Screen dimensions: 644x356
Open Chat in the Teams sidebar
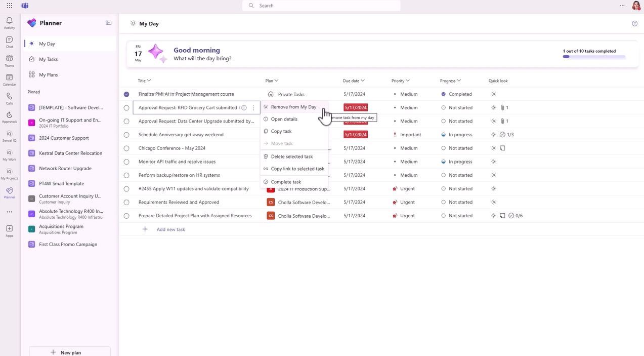tap(9, 42)
